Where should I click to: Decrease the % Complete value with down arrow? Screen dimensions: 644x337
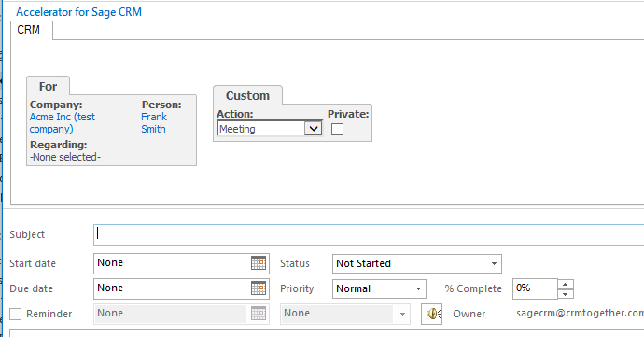coord(566,294)
